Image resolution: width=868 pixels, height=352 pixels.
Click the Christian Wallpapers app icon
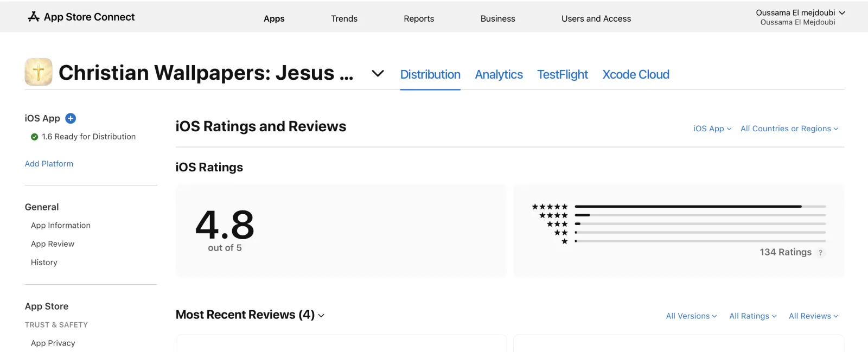pyautogui.click(x=39, y=72)
